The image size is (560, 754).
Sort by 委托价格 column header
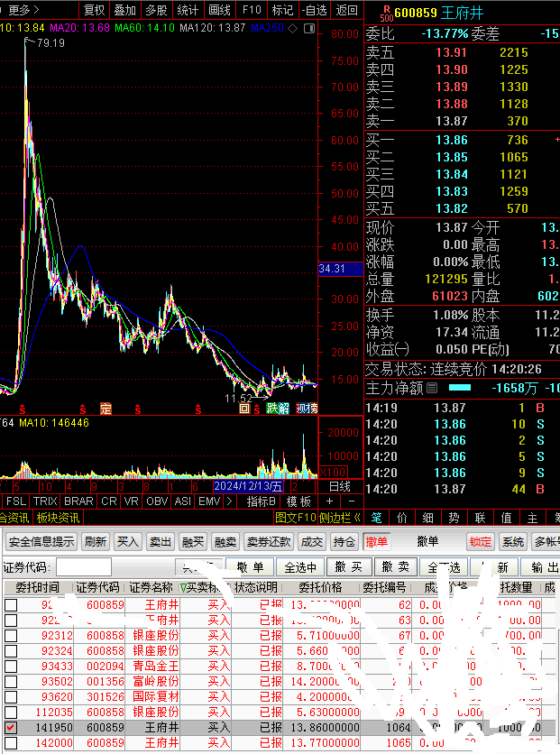[321, 588]
